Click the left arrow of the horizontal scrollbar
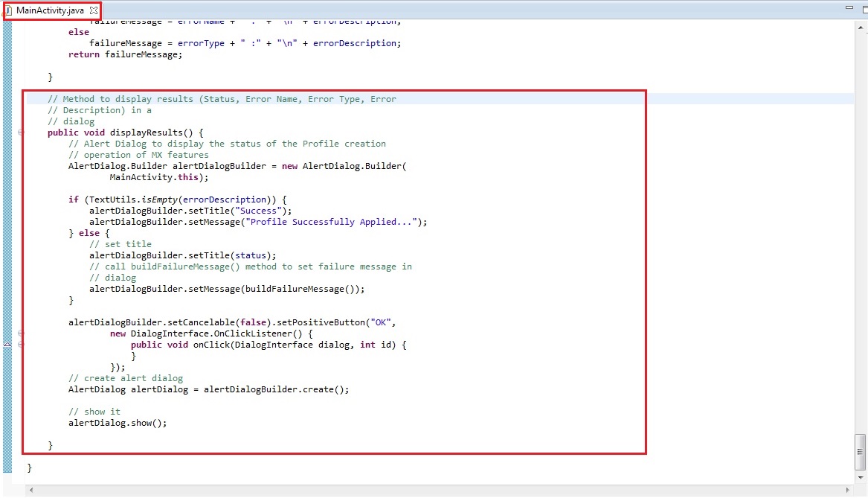This screenshot has height=498, width=868. pyautogui.click(x=30, y=490)
